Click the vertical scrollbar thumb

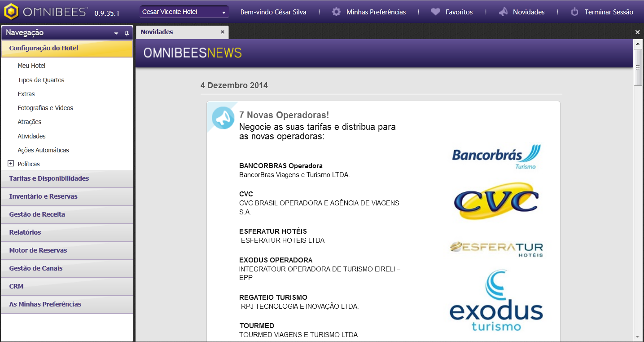[638, 67]
